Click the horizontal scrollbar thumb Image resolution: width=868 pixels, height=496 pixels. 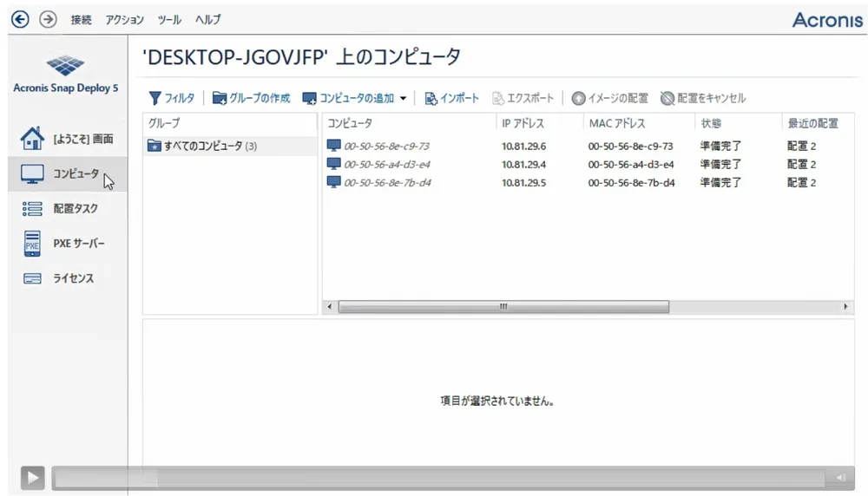click(x=503, y=307)
